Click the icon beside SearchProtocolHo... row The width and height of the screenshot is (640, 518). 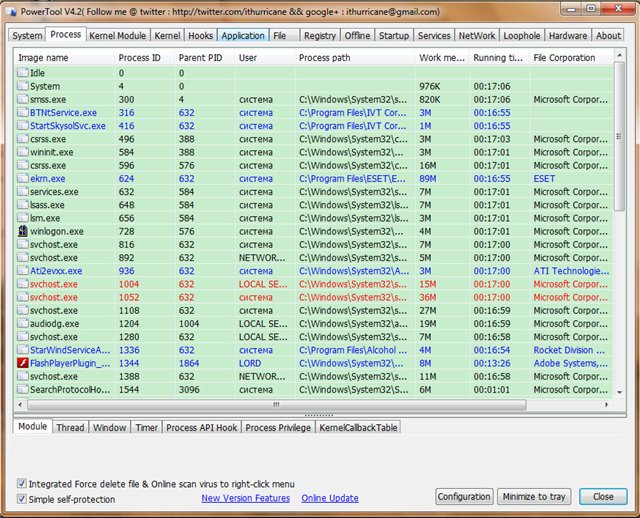pyautogui.click(x=23, y=389)
